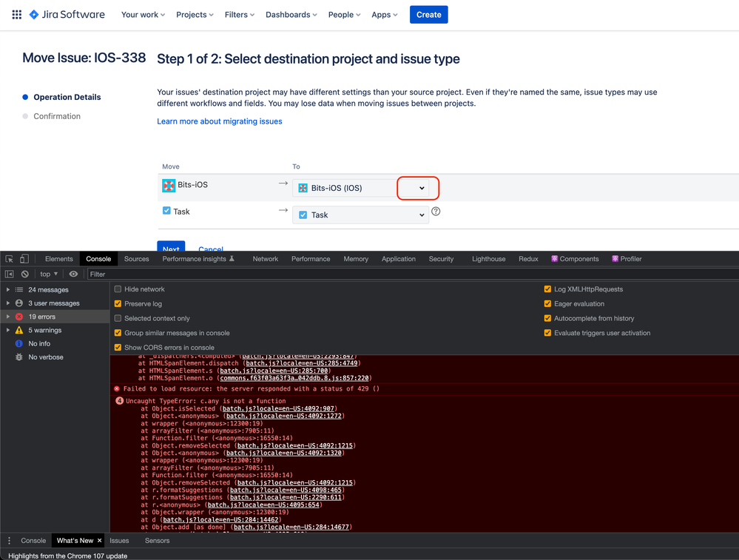The height and width of the screenshot is (560, 739).
Task: Click the warning triangle icon beside 5 warnings
Action: 18,330
